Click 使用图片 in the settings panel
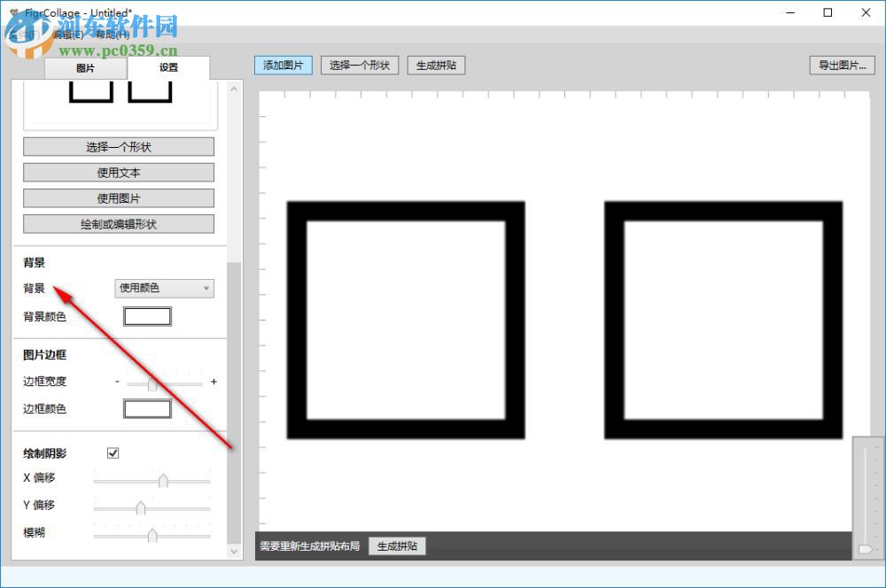This screenshot has width=886, height=588. (119, 197)
